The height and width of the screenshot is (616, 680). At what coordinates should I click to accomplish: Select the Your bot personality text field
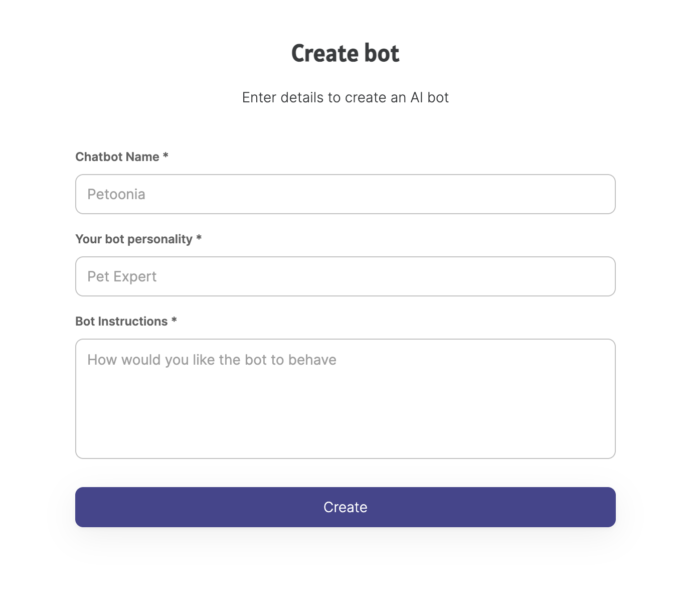(345, 276)
